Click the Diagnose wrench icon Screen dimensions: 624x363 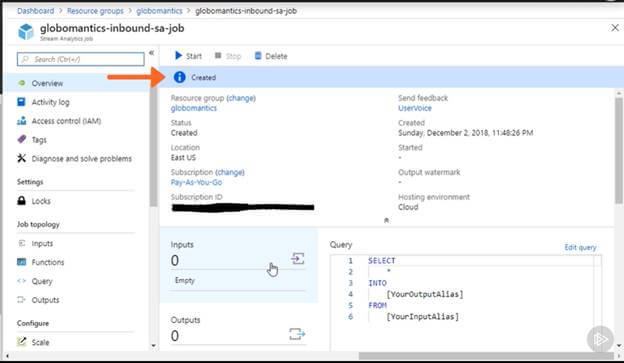pos(21,158)
